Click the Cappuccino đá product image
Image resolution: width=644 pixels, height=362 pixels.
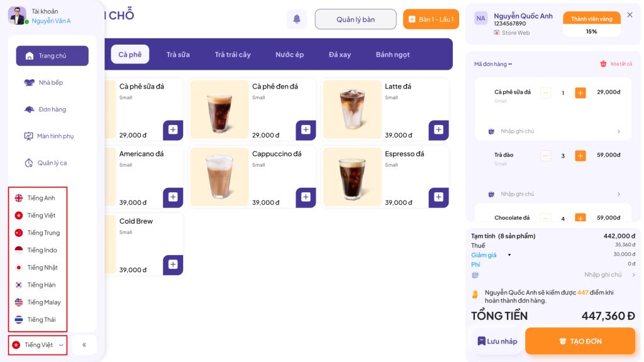(x=219, y=177)
